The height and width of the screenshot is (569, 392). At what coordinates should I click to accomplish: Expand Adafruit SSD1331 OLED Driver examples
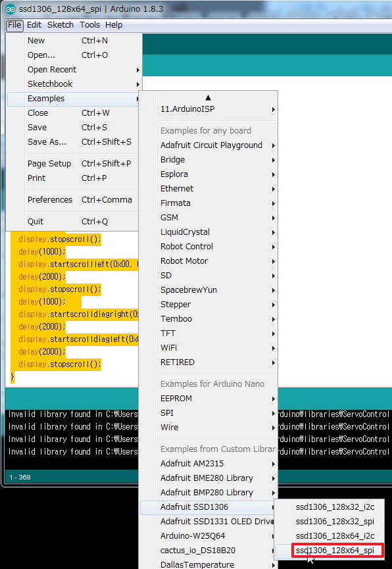pyautogui.click(x=208, y=522)
